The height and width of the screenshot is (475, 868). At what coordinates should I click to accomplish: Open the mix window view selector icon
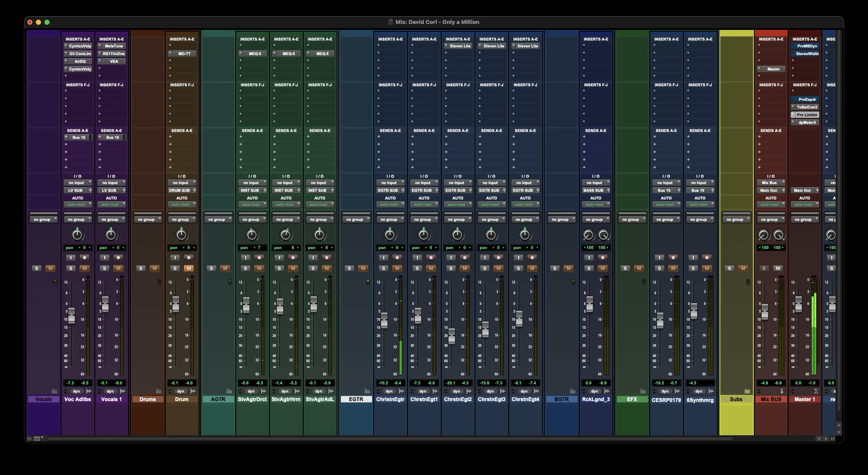38,438
